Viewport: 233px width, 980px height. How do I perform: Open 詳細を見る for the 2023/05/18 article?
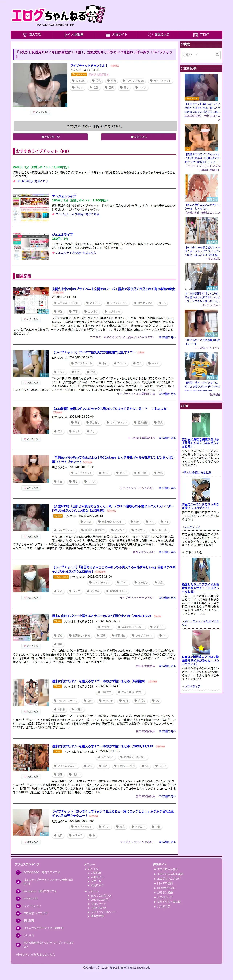[167, 488]
